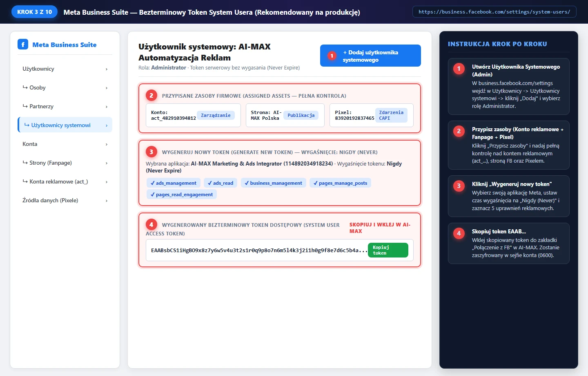
Task: Click the SKOPIUJ I WKLEJ W AI-MAX label
Action: (x=380, y=228)
